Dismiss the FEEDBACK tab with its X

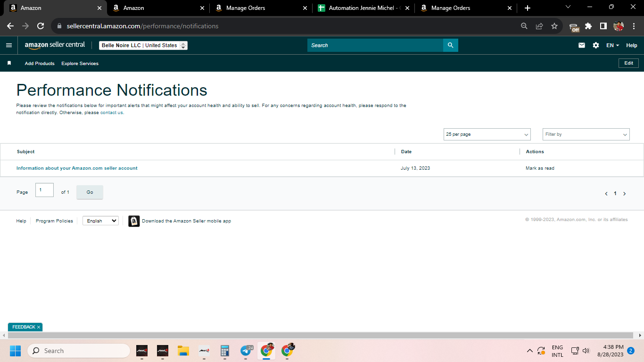[x=39, y=327]
